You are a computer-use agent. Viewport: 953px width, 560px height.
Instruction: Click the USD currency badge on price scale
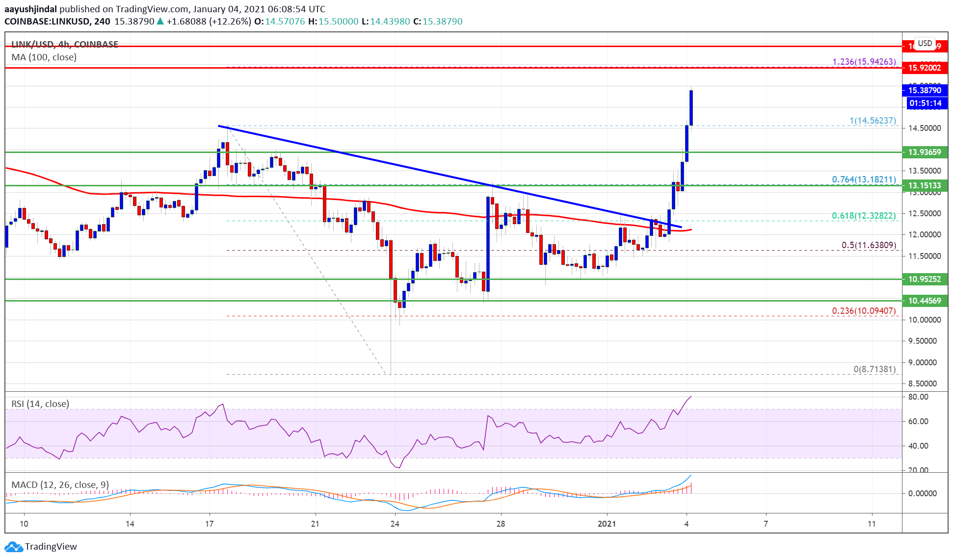point(925,44)
